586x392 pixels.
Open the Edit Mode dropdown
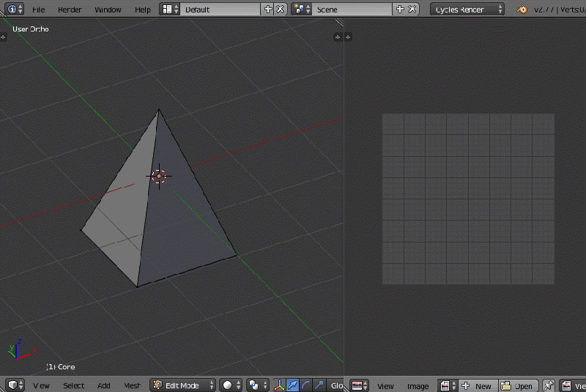tap(182, 385)
